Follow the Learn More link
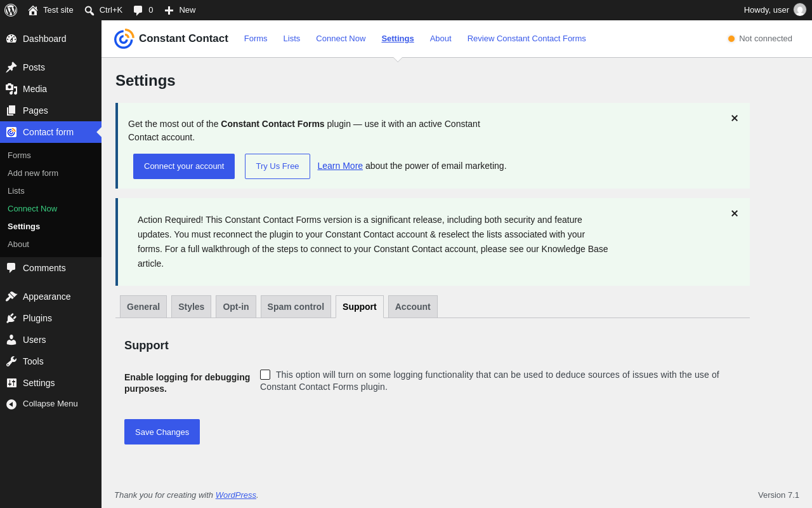 point(340,166)
